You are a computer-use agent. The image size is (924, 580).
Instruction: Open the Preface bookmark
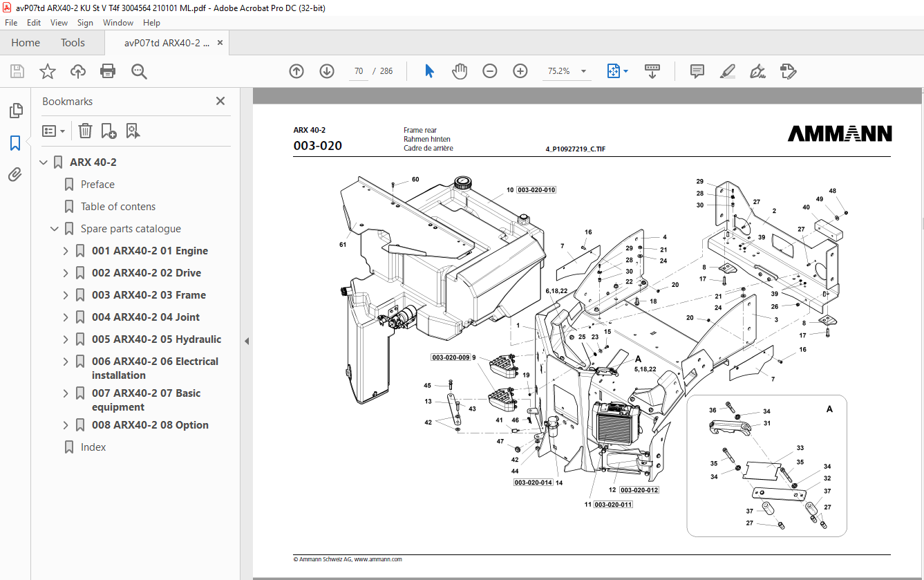coord(97,185)
